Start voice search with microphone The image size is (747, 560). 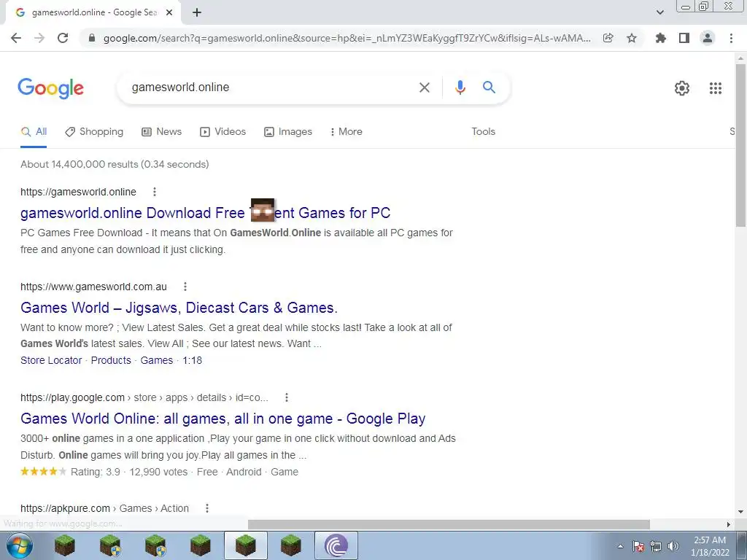point(460,87)
